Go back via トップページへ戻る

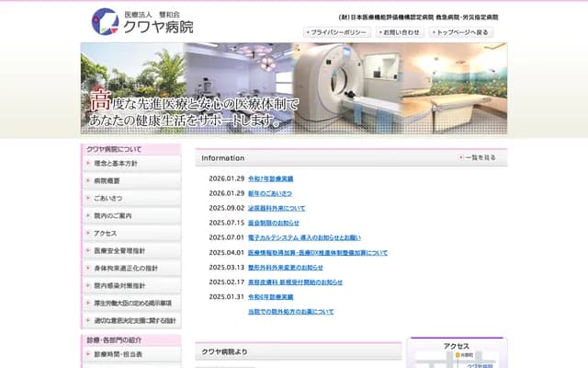[463, 32]
